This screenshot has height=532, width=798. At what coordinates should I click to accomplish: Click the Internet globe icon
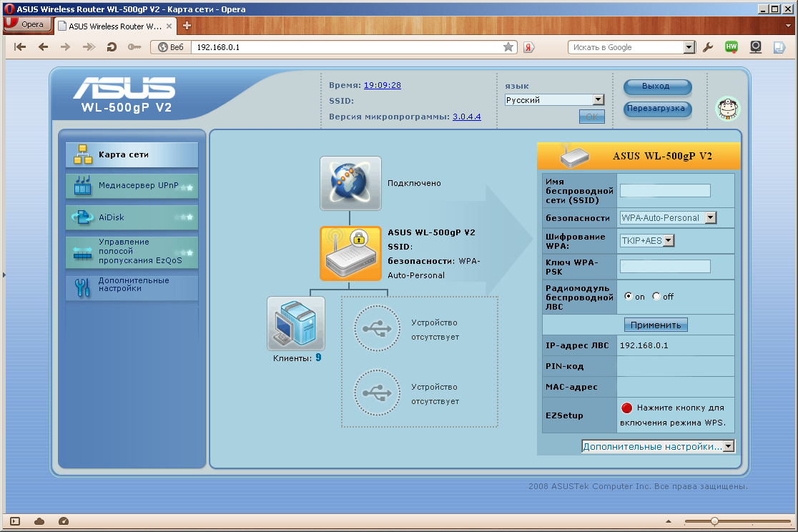pyautogui.click(x=350, y=183)
